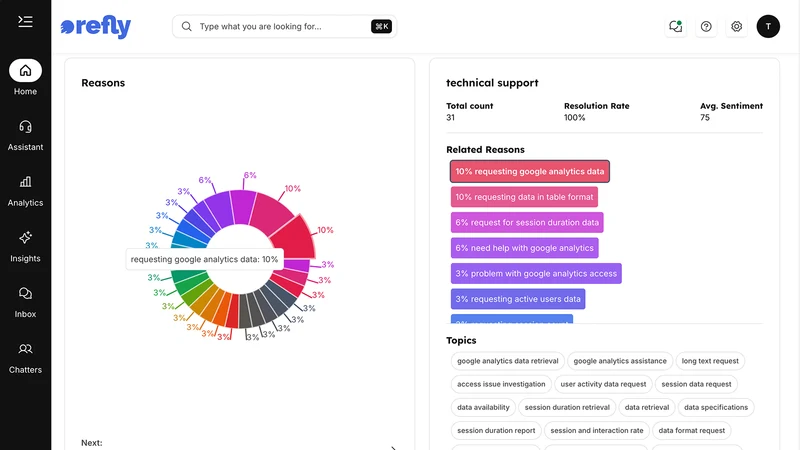
Task: Click the 'Topics' heading
Action: [x=461, y=340]
